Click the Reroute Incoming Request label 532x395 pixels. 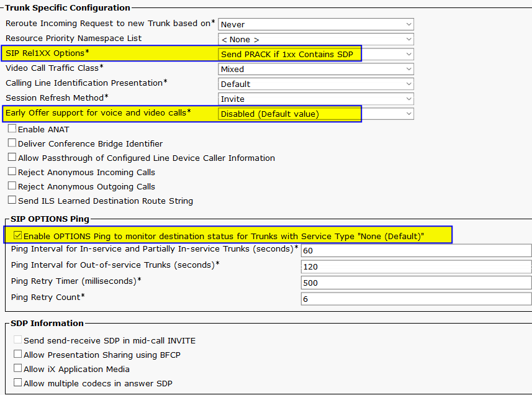[110, 24]
